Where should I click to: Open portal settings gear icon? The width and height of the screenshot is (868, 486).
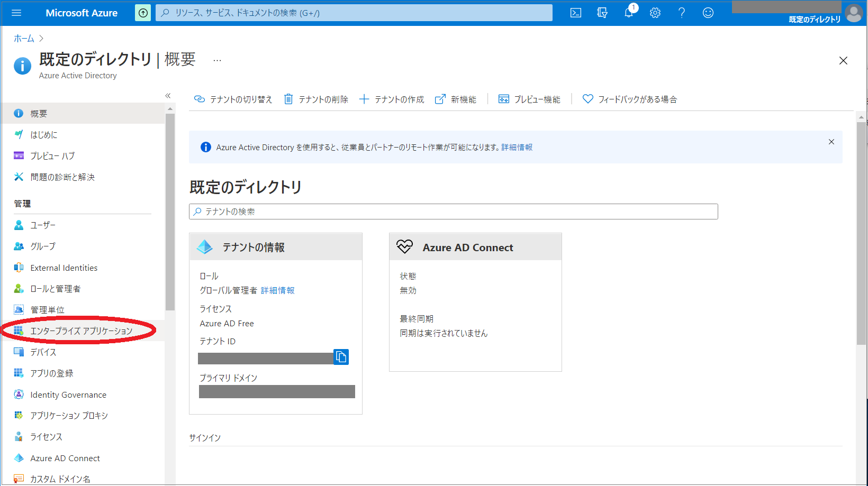(x=655, y=13)
